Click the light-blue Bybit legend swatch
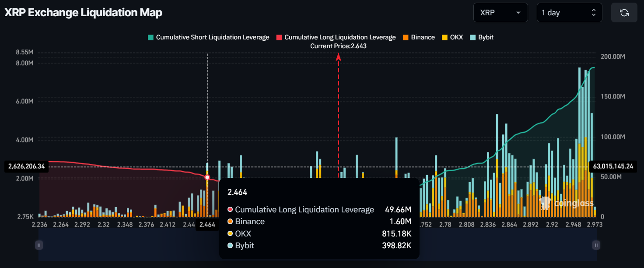The width and height of the screenshot is (644, 268). (473, 38)
